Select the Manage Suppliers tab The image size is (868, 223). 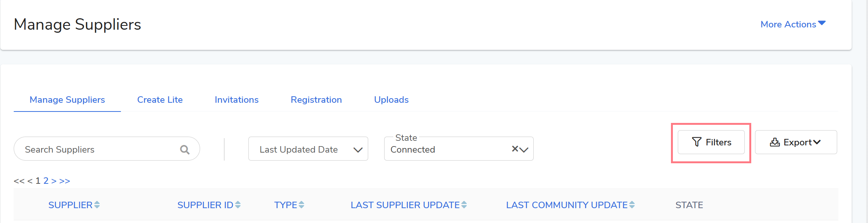tap(67, 100)
